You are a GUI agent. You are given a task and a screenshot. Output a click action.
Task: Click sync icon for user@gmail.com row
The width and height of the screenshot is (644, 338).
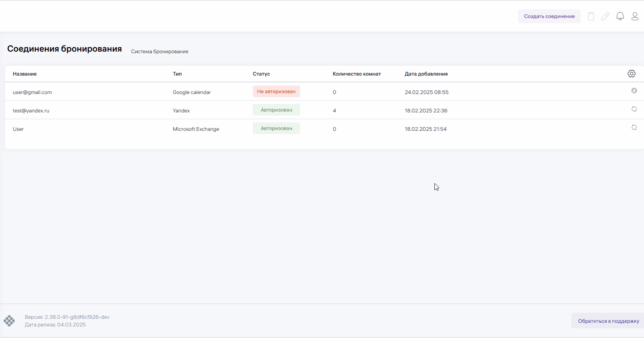click(x=634, y=91)
